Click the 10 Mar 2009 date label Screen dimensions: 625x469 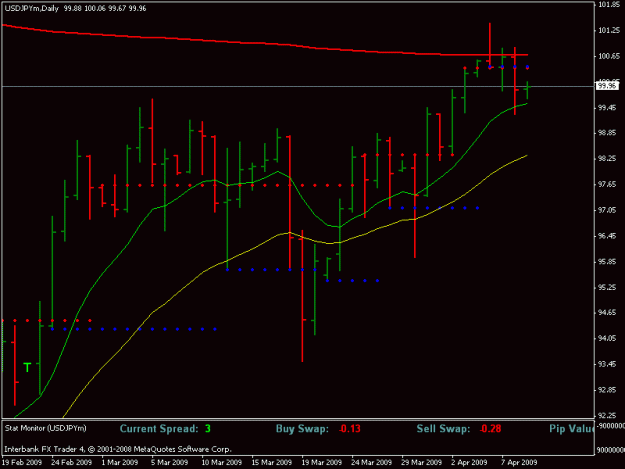[x=222, y=462]
